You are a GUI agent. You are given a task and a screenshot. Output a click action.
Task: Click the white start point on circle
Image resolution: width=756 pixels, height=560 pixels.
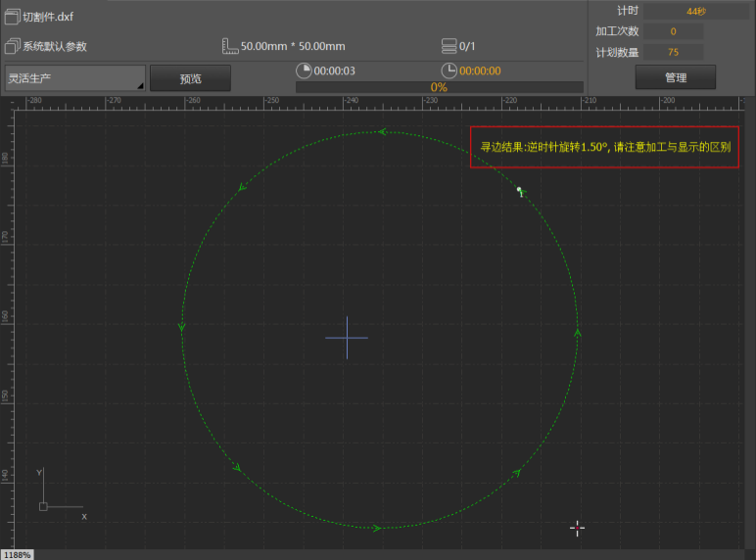coord(519,190)
